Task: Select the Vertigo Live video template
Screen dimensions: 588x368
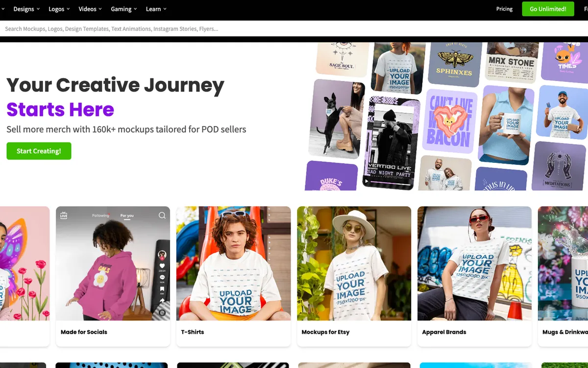Action: pos(391,142)
